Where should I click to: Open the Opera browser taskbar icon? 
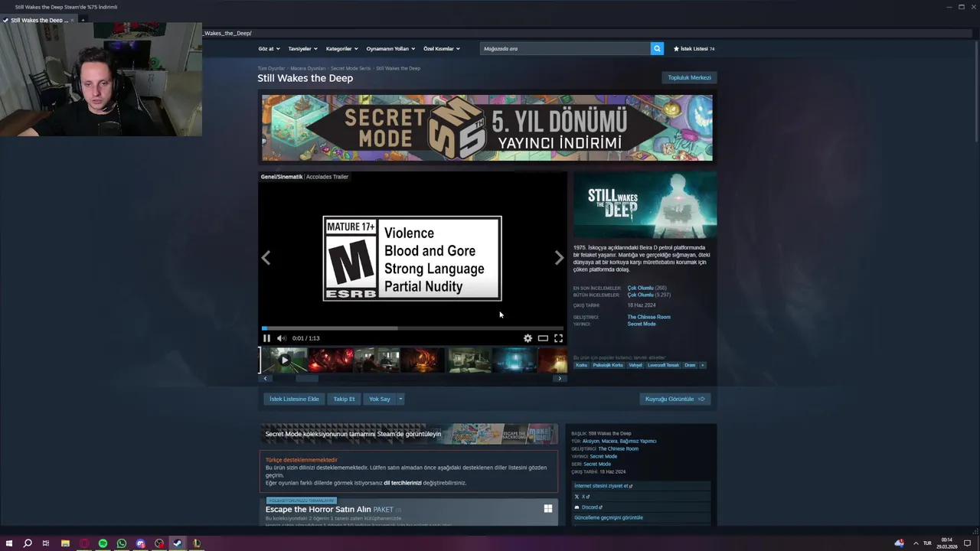point(84,543)
